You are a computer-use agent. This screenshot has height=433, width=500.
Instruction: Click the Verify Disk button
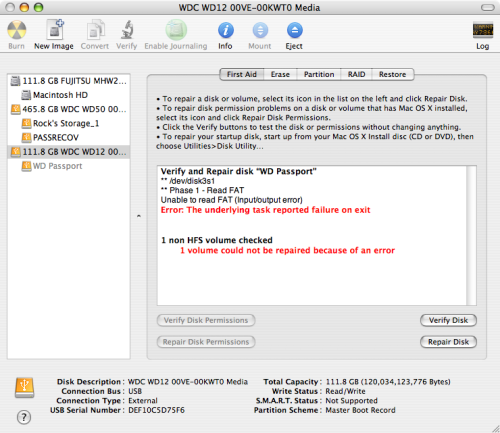(x=448, y=320)
